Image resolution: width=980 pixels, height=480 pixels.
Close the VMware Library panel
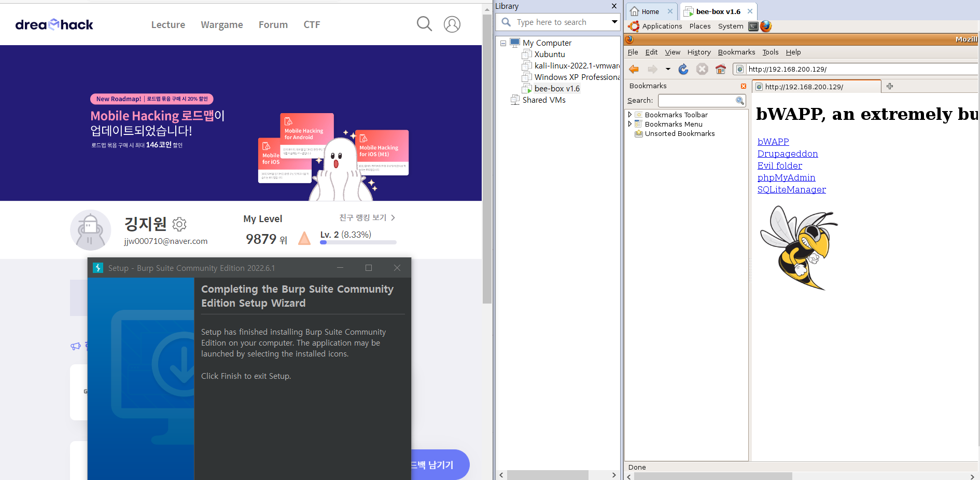pyautogui.click(x=614, y=6)
